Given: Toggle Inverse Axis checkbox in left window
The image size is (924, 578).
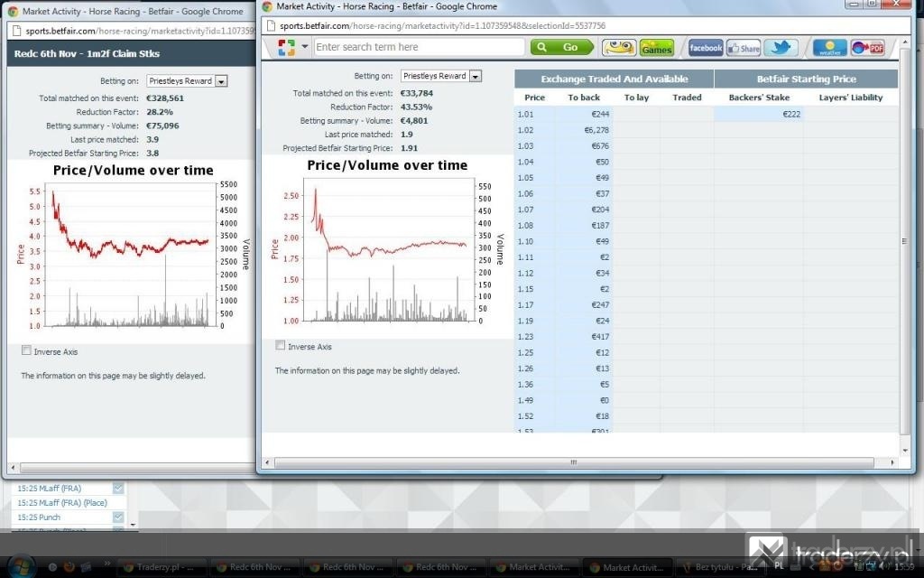Looking at the screenshot, I should 26,350.
